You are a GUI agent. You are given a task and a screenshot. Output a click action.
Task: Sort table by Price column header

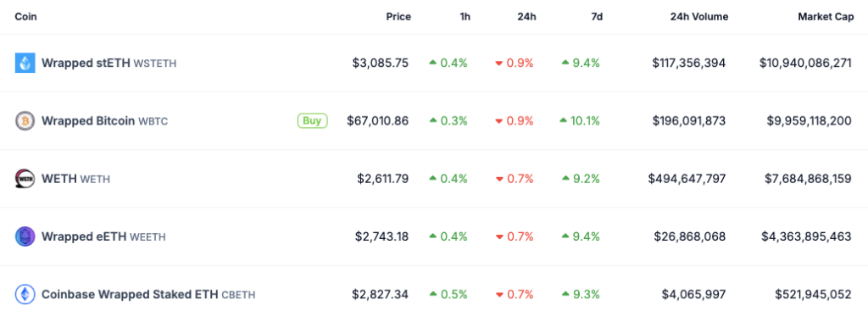coord(398,17)
